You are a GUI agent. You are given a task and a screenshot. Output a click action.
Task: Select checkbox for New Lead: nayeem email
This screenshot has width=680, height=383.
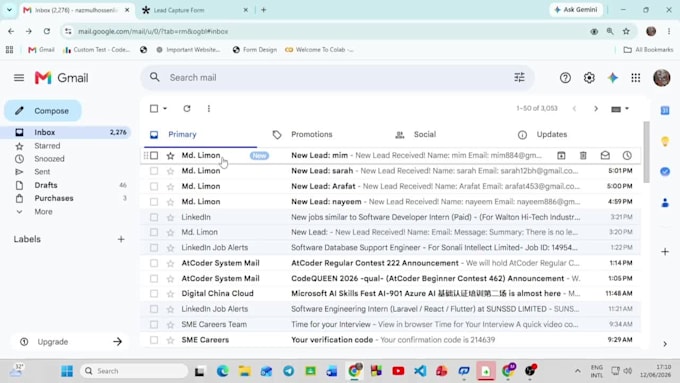(x=154, y=202)
